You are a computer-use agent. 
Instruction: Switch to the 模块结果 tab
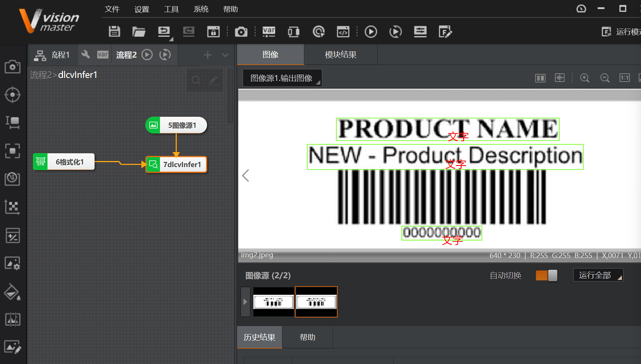click(341, 55)
